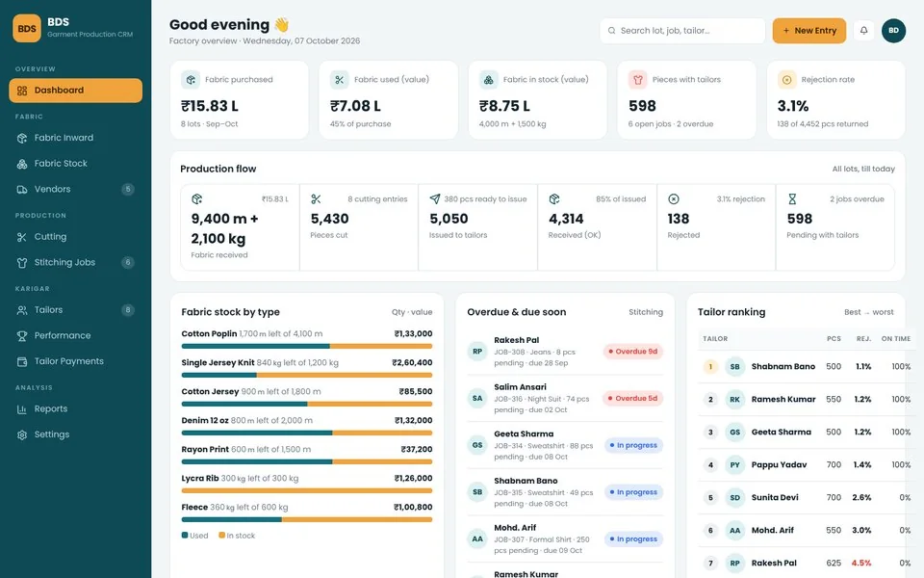
Task: Click the ₹2,60,400 stock value
Action: (x=412, y=363)
